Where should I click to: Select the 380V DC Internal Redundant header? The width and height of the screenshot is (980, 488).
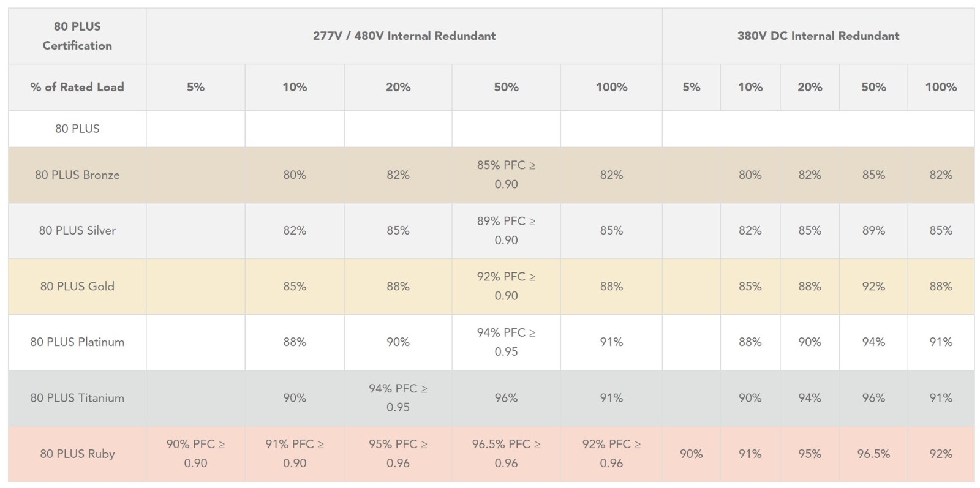click(818, 36)
